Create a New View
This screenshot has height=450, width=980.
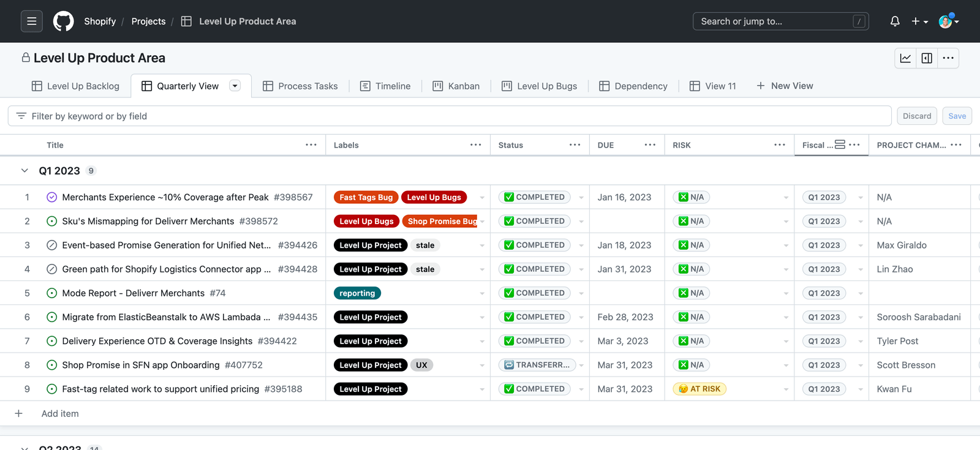point(785,86)
